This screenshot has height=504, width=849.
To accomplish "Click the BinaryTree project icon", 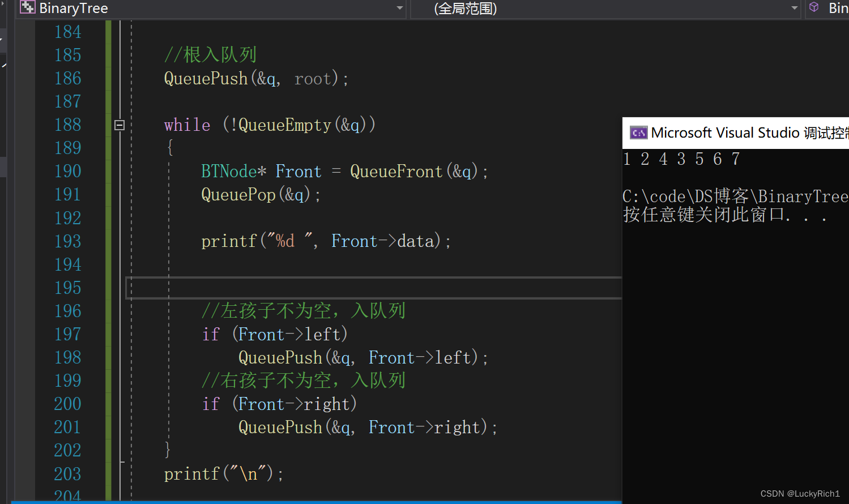I will (27, 7).
